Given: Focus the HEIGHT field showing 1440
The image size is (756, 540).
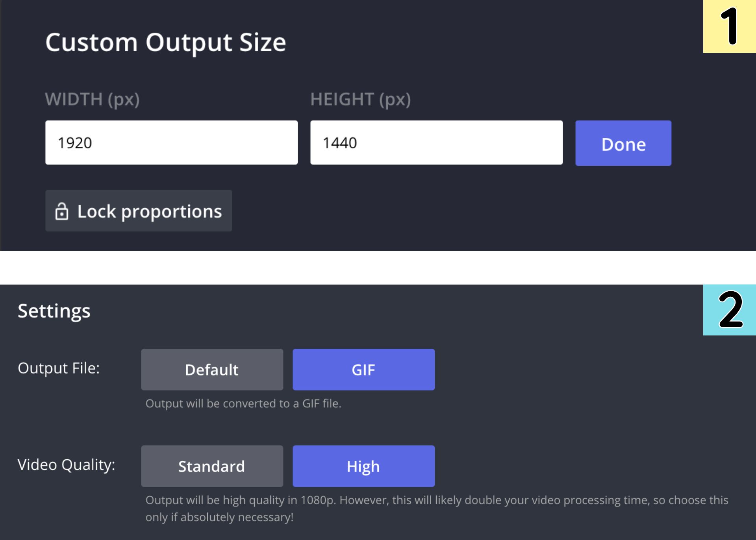Looking at the screenshot, I should 436,142.
